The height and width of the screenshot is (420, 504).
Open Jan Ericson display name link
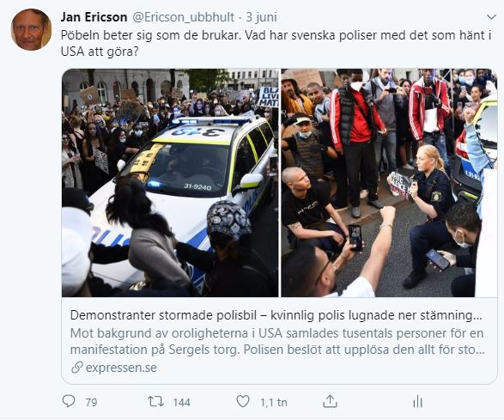94,17
